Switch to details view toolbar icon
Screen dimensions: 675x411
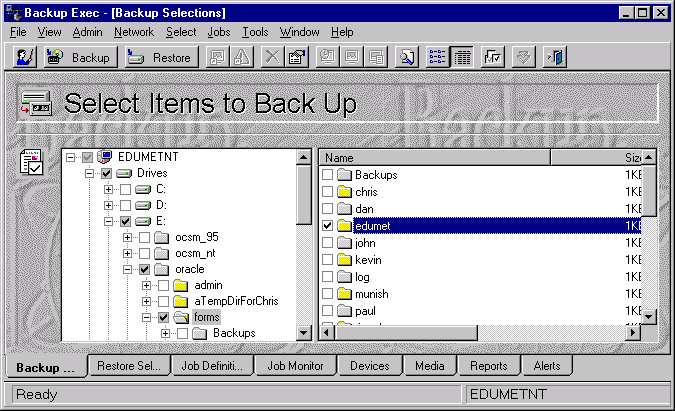click(462, 57)
